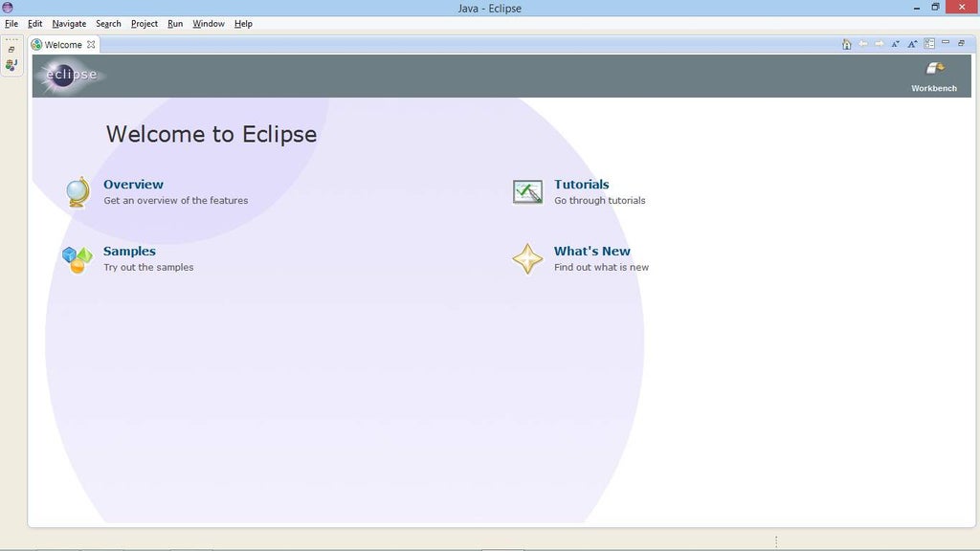
Task: Restore down the Eclipse window
Action: (x=935, y=7)
